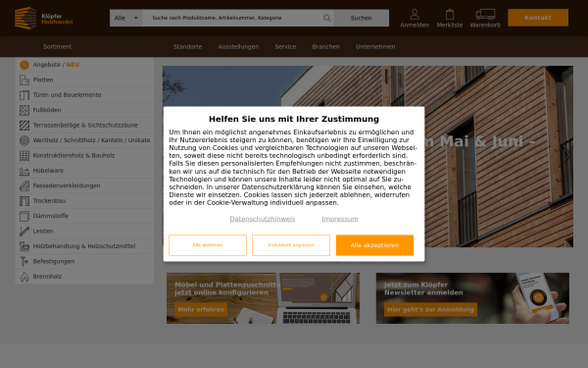Viewport: 588px width, 368px height.
Task: Open the Datenschutzhinweis link
Action: [x=263, y=219]
